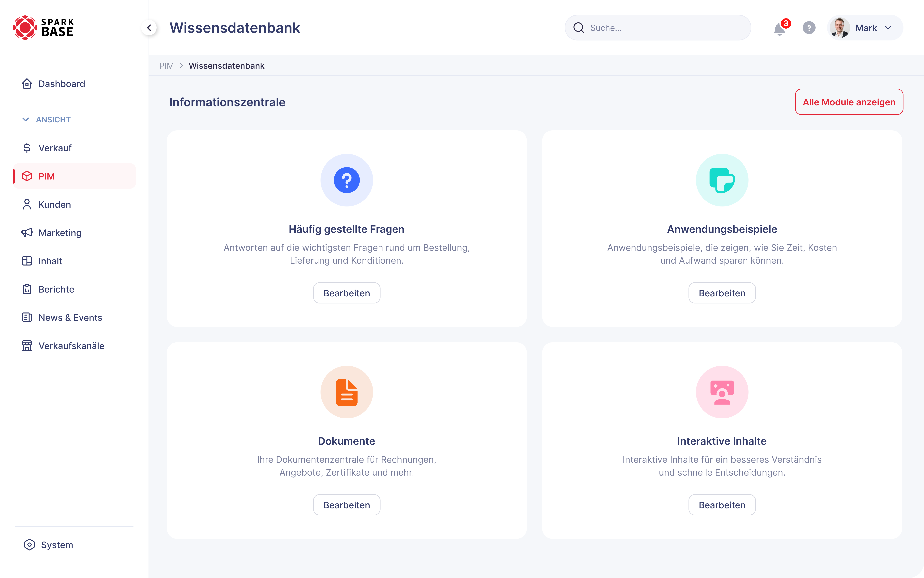Click the PIM breadcrumb link
The width and height of the screenshot is (924, 578).
point(167,66)
